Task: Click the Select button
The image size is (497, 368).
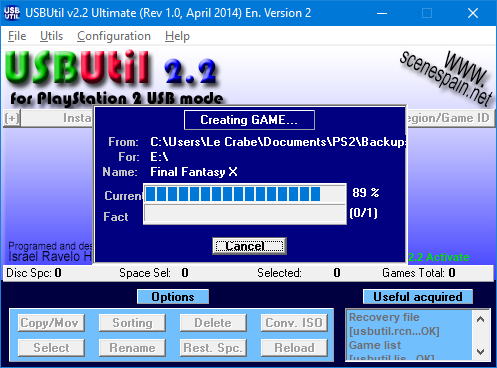Action: tap(51, 348)
